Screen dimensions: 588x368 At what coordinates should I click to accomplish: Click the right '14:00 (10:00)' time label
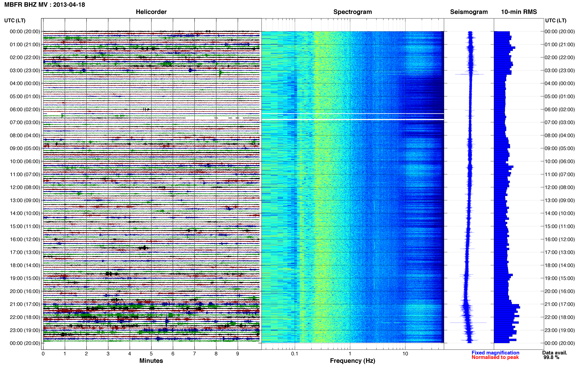tap(560, 213)
